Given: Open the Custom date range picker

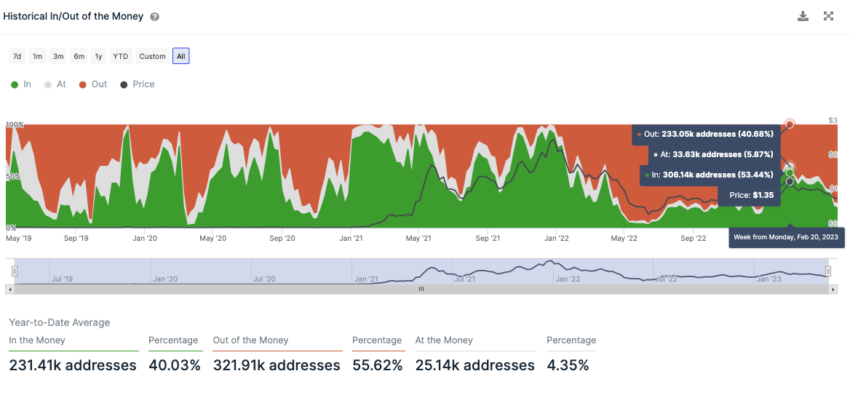Looking at the screenshot, I should pyautogui.click(x=152, y=56).
